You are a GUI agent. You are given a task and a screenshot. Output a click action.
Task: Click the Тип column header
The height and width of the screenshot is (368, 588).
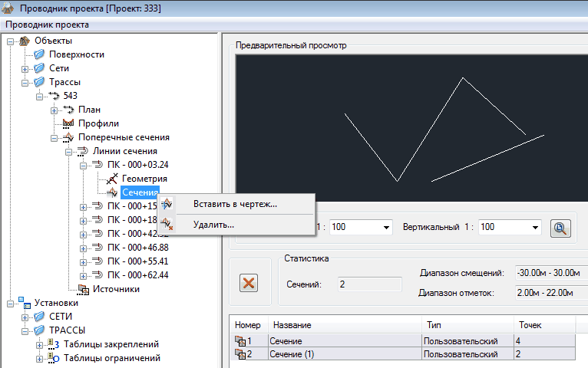(467, 325)
